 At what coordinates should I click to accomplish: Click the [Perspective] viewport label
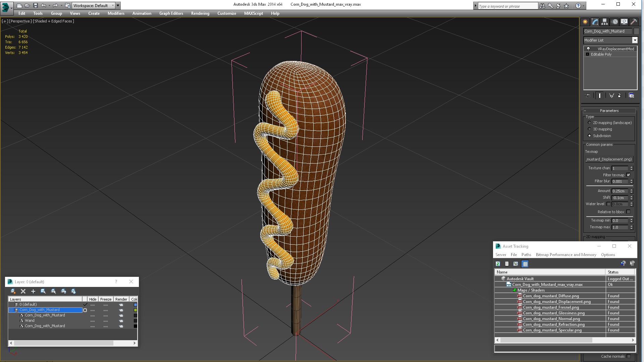click(20, 21)
